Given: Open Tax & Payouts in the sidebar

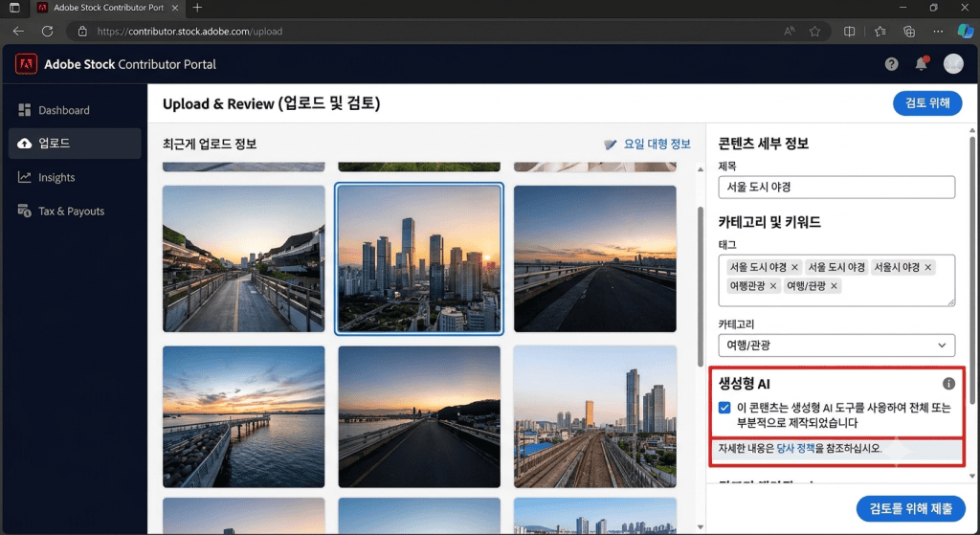Looking at the screenshot, I should point(75,211).
